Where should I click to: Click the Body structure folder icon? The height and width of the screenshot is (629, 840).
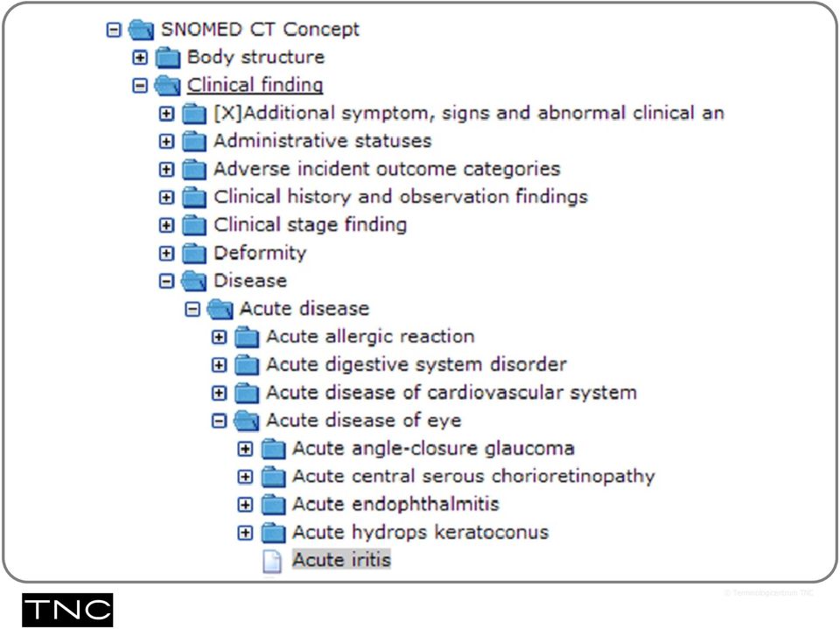coord(167,58)
